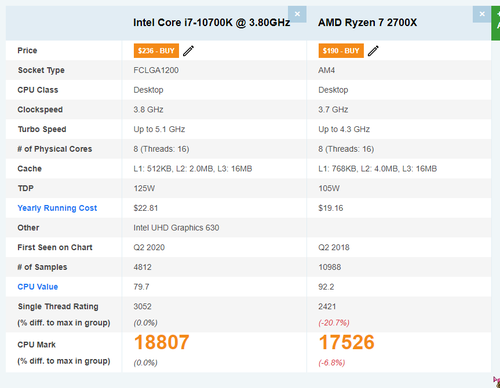Click the 2421 single thread rating

[327, 306]
